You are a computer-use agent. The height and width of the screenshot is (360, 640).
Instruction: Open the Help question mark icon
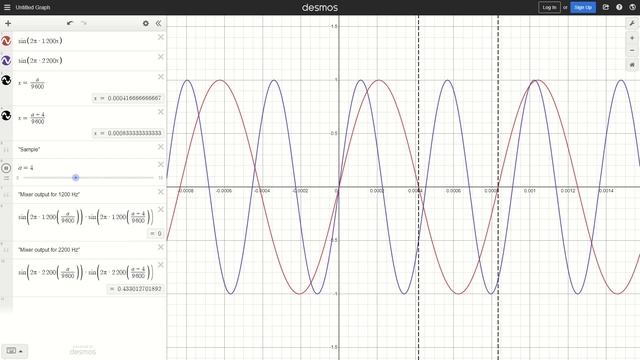coord(619,7)
